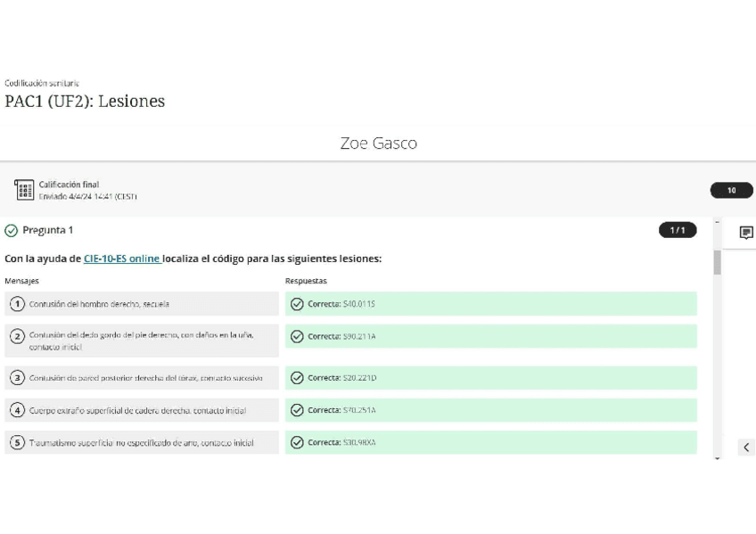
Task: Click the check icon for answer S30.98XA
Action: 297,442
